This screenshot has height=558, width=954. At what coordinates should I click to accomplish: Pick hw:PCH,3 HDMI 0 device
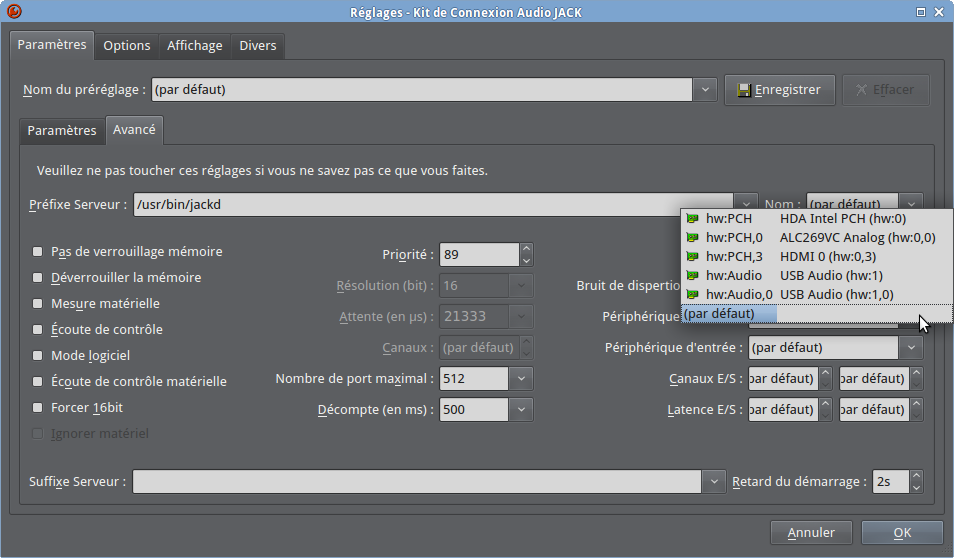816,256
